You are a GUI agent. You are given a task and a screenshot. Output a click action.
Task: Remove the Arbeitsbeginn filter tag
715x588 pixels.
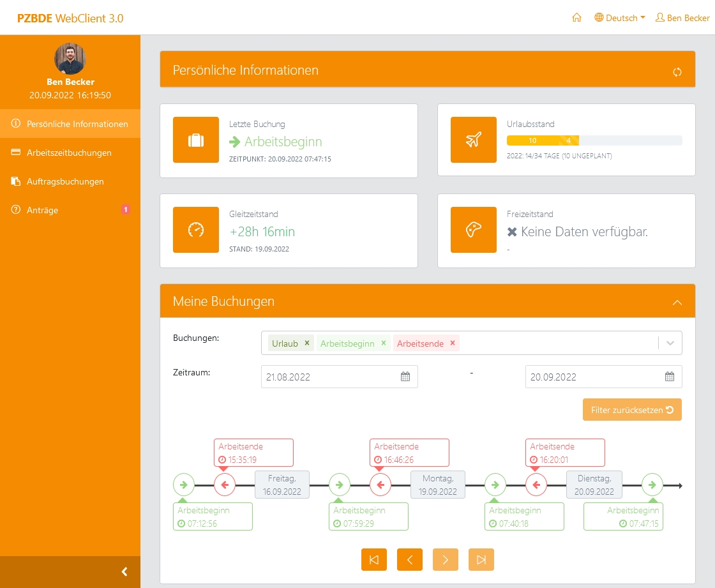tap(384, 343)
